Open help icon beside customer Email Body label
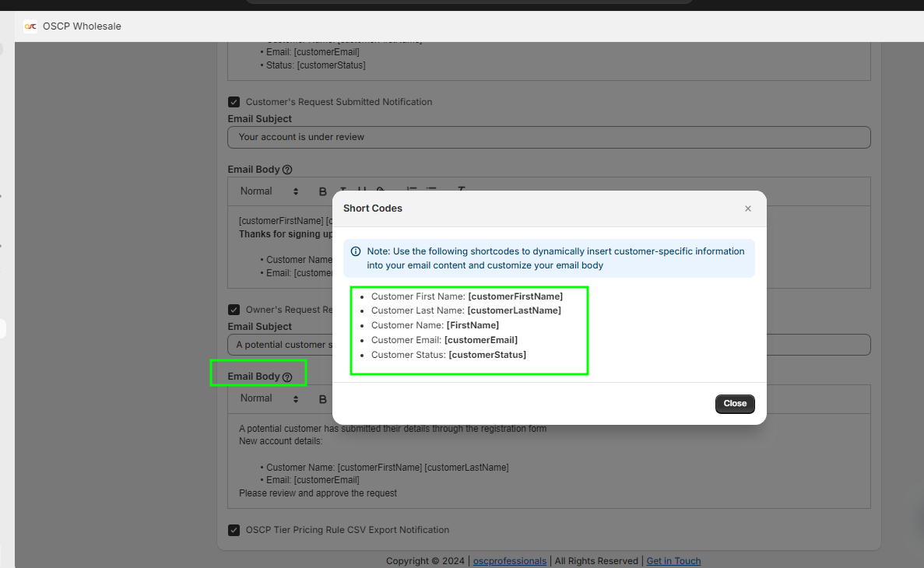 pyautogui.click(x=287, y=170)
